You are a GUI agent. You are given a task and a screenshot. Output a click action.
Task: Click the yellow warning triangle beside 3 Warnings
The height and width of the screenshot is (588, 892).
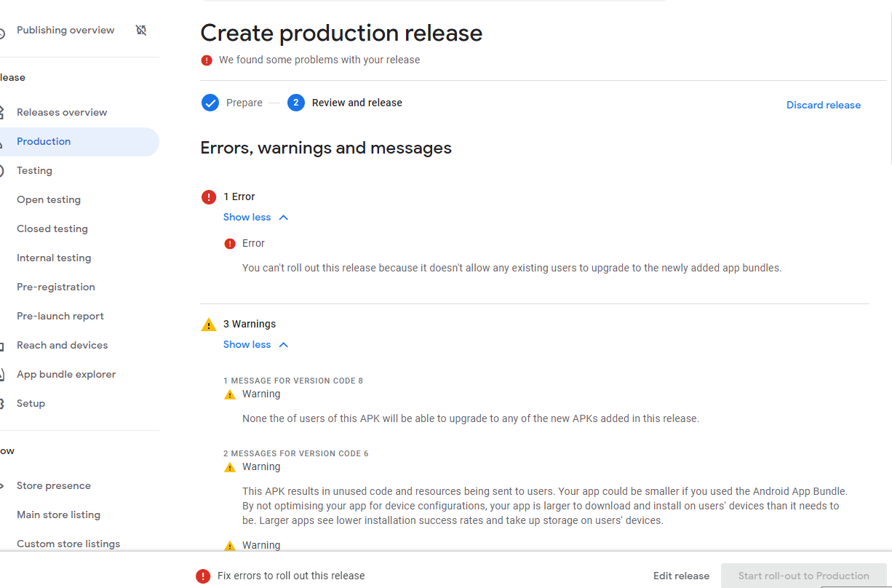click(209, 325)
